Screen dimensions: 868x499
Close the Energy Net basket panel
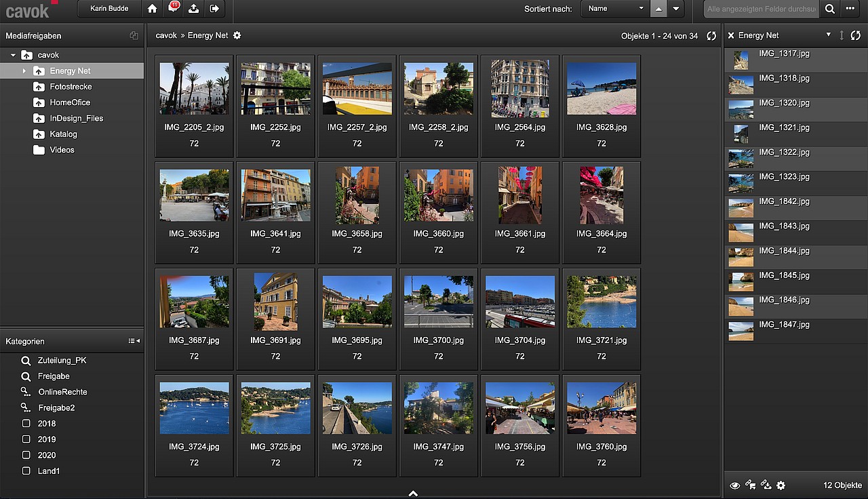pyautogui.click(x=731, y=35)
